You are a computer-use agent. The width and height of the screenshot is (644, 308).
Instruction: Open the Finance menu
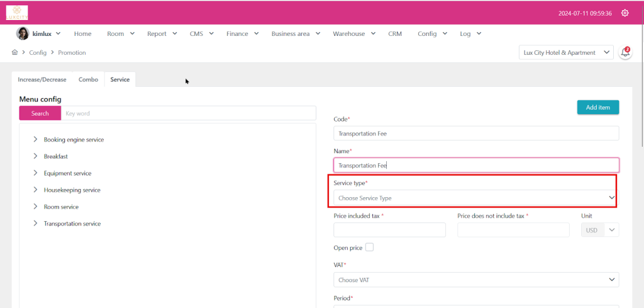[x=242, y=34]
